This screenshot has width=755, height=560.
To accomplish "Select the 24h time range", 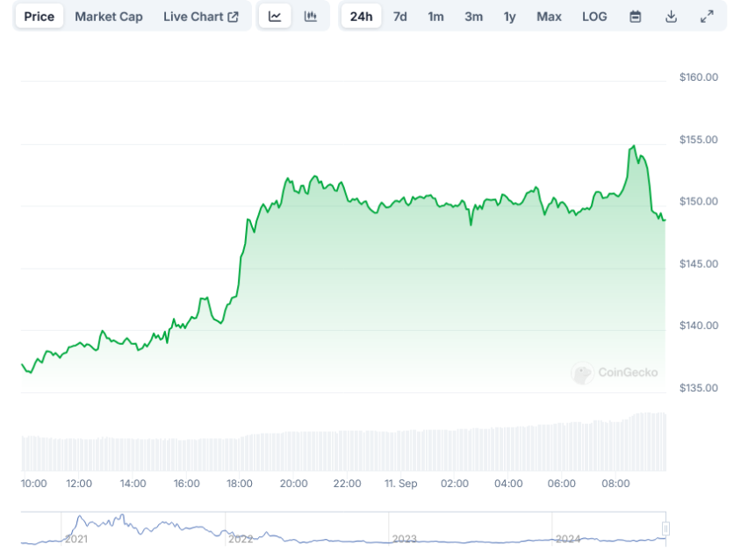I will tap(361, 17).
